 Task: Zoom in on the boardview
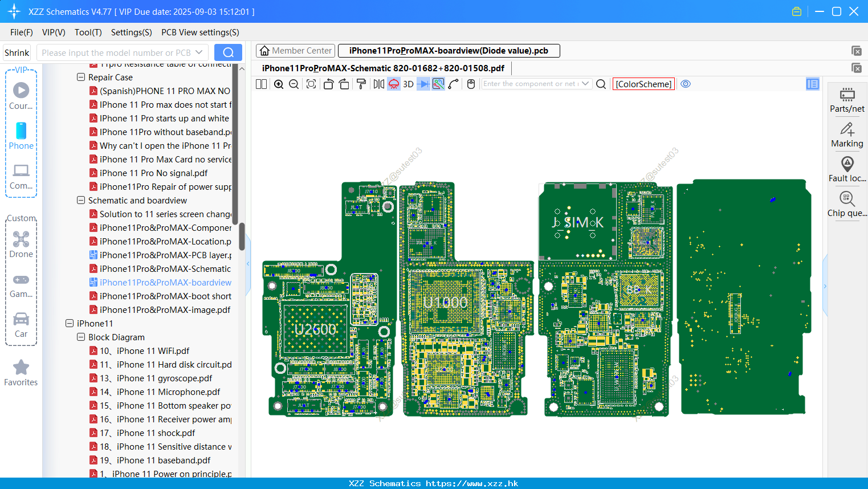[279, 84]
